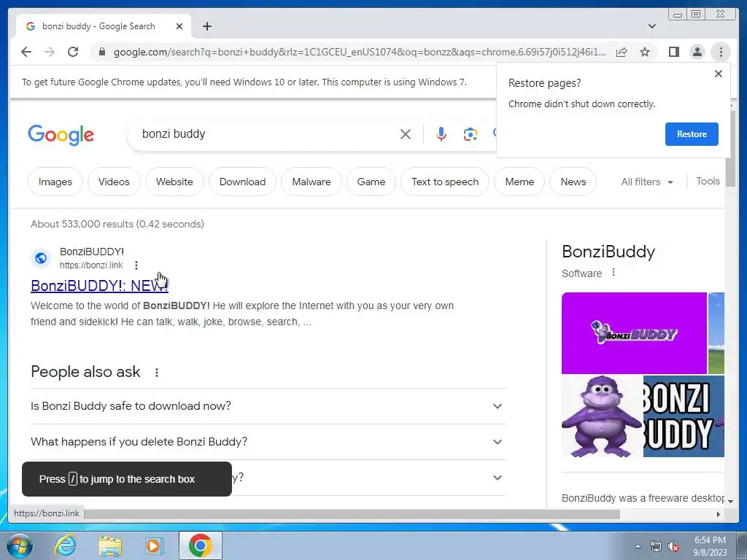Open the All filters dropdown
This screenshot has width=747, height=560.
click(647, 182)
